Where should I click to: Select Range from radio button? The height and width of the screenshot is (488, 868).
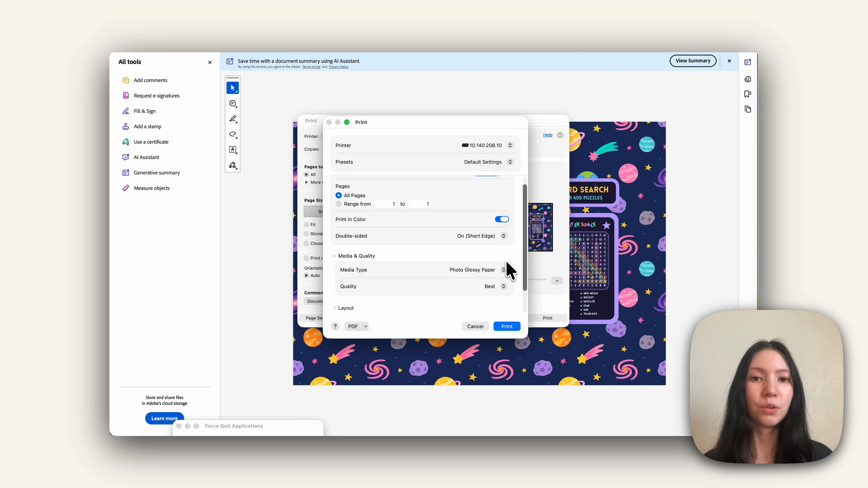tap(339, 204)
